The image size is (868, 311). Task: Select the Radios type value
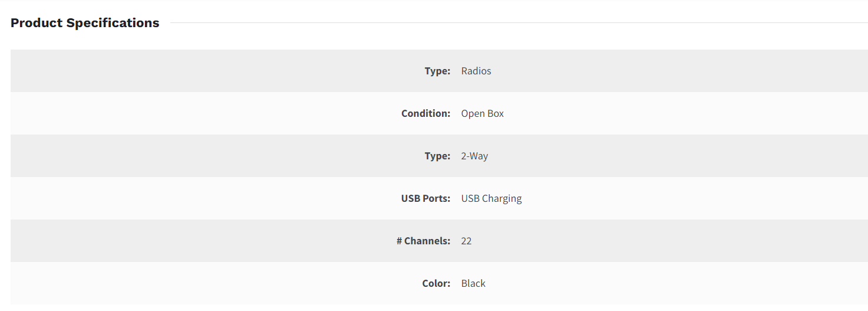pyautogui.click(x=476, y=71)
